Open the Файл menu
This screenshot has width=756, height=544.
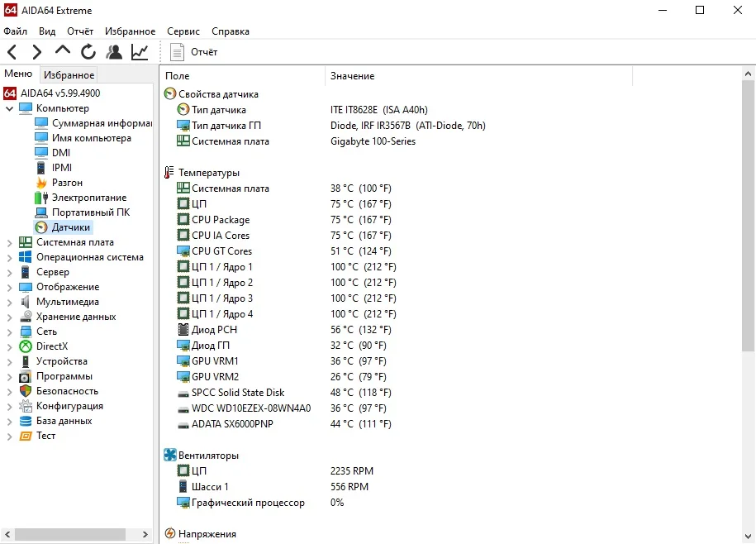[x=16, y=31]
